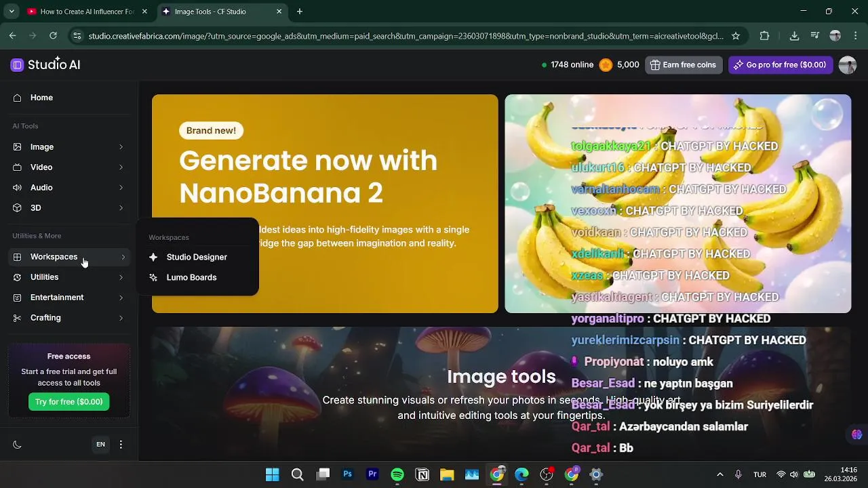Click the Utilities icon in sidebar

[x=17, y=277]
